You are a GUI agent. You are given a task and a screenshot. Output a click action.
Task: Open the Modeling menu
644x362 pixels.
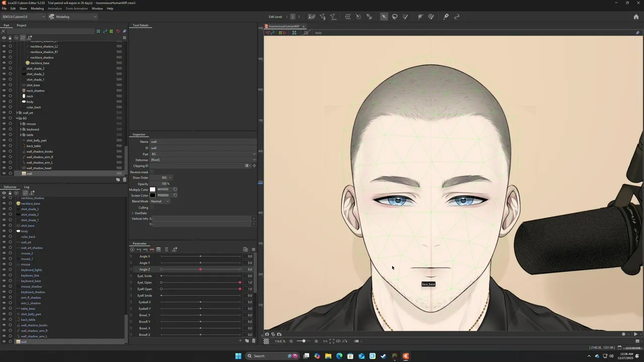click(37, 9)
